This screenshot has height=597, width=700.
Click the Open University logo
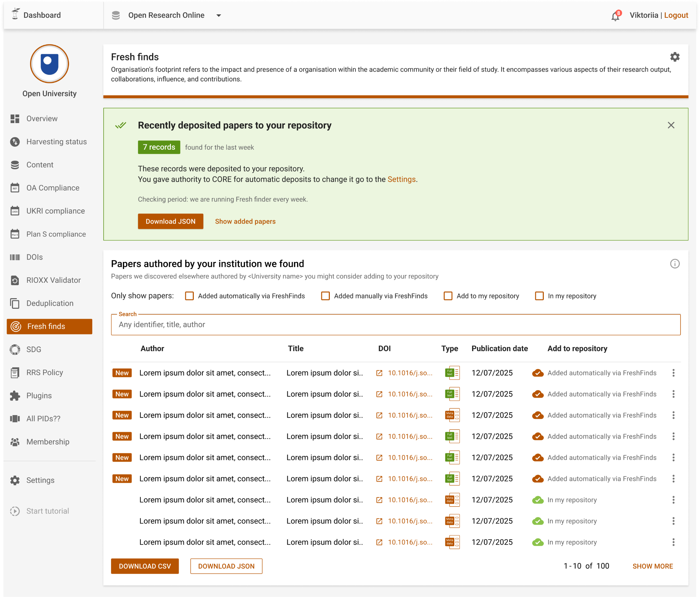pos(50,64)
